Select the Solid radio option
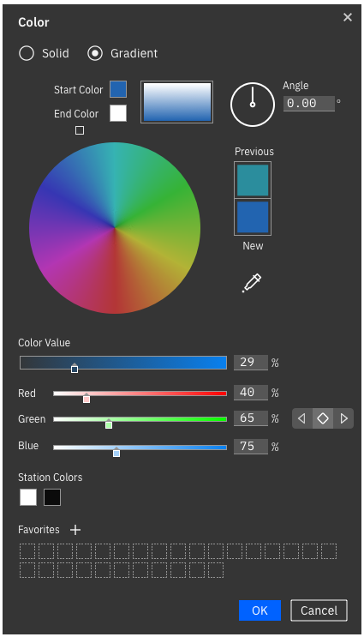The width and height of the screenshot is (364, 637). [27, 53]
